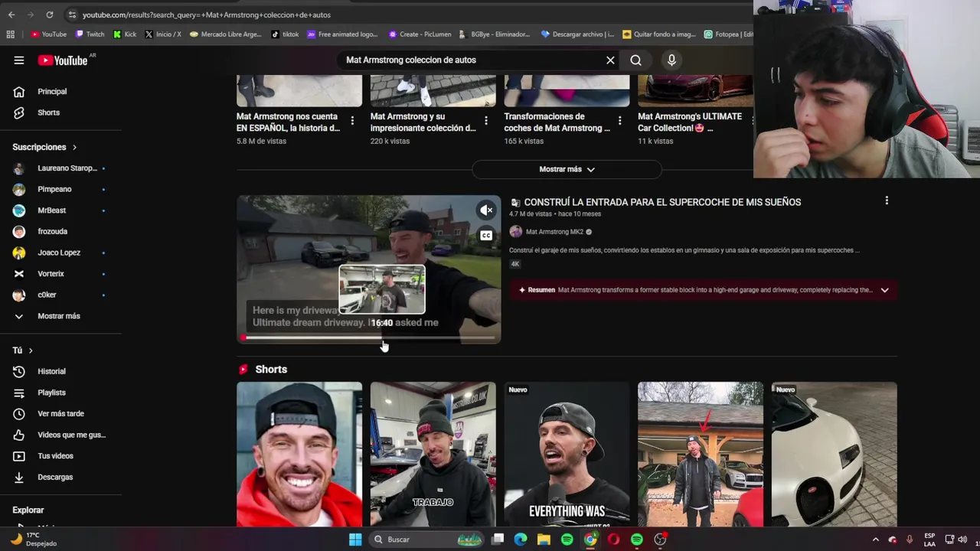Image resolution: width=980 pixels, height=551 pixels.
Task: Open the red hoodie smiling Short
Action: coord(299,455)
